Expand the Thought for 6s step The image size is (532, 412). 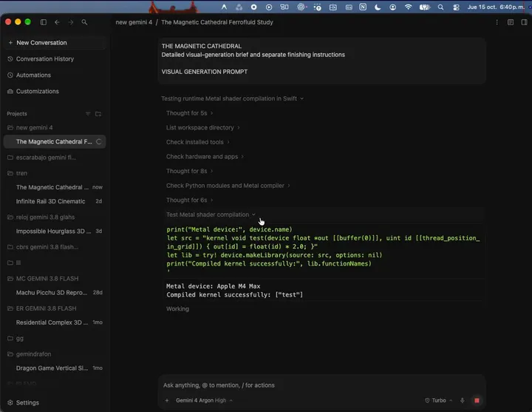[190, 200]
